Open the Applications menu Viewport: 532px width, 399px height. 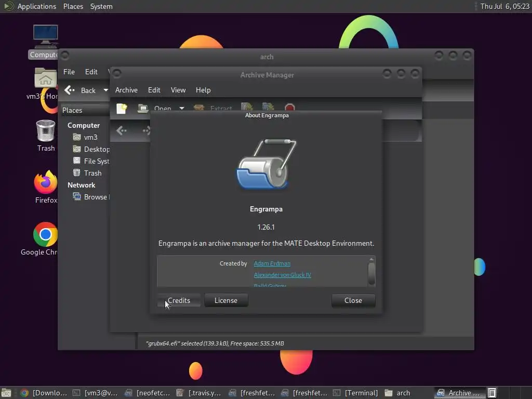coord(36,6)
